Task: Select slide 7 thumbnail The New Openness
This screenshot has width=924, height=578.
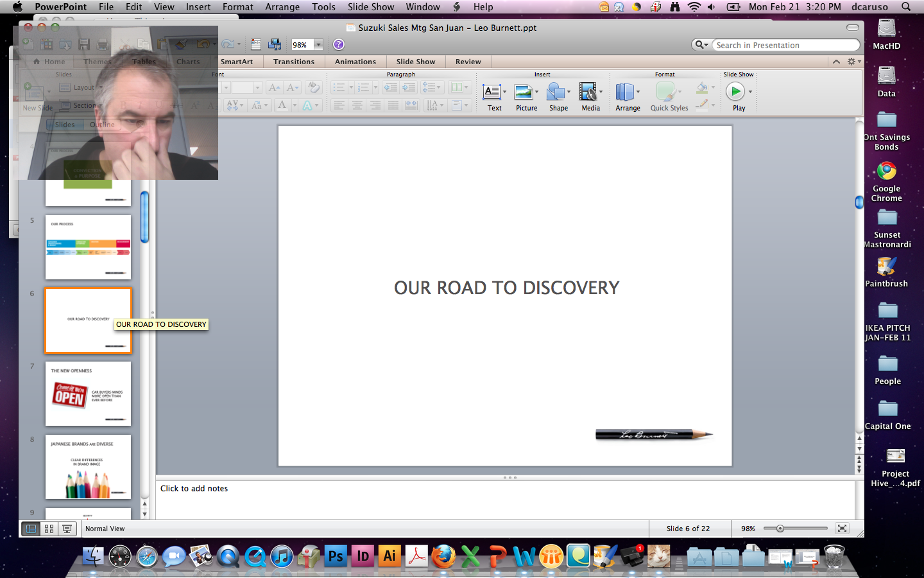Action: click(88, 394)
